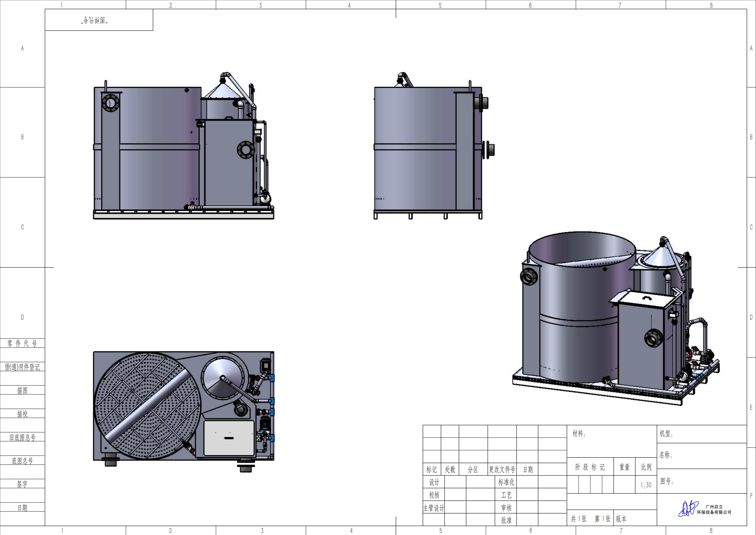Select the 材料: field
This screenshot has width=756, height=535.
[612, 441]
